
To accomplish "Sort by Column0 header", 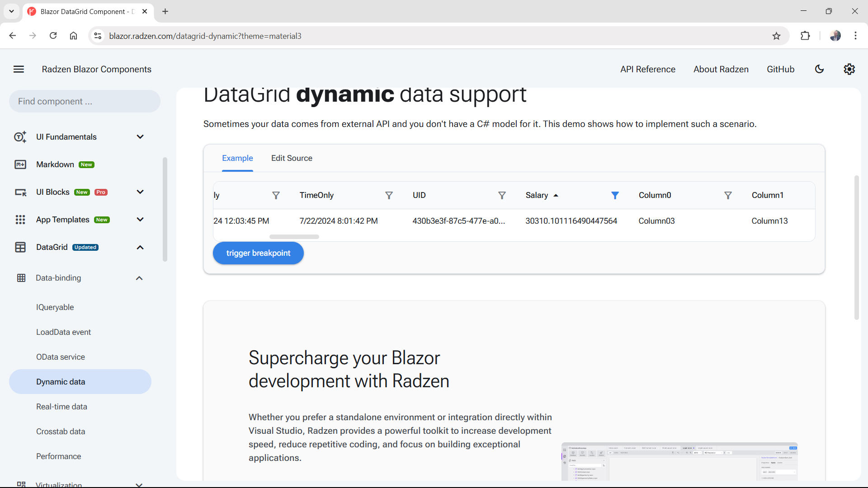I will click(655, 195).
